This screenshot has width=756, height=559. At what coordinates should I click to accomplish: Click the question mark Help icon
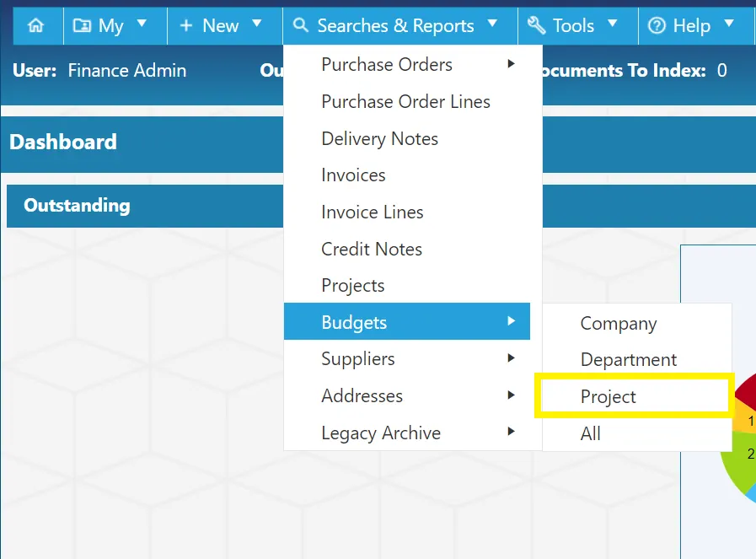pos(657,25)
